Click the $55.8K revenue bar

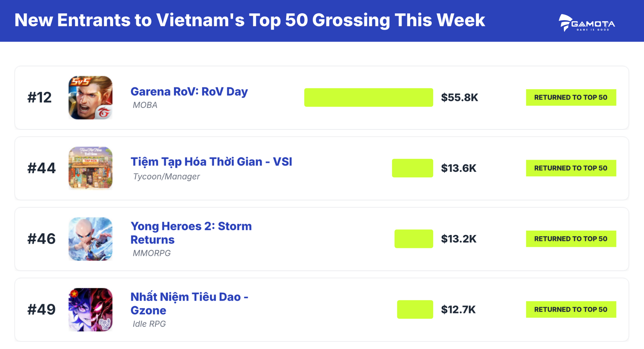coord(368,98)
